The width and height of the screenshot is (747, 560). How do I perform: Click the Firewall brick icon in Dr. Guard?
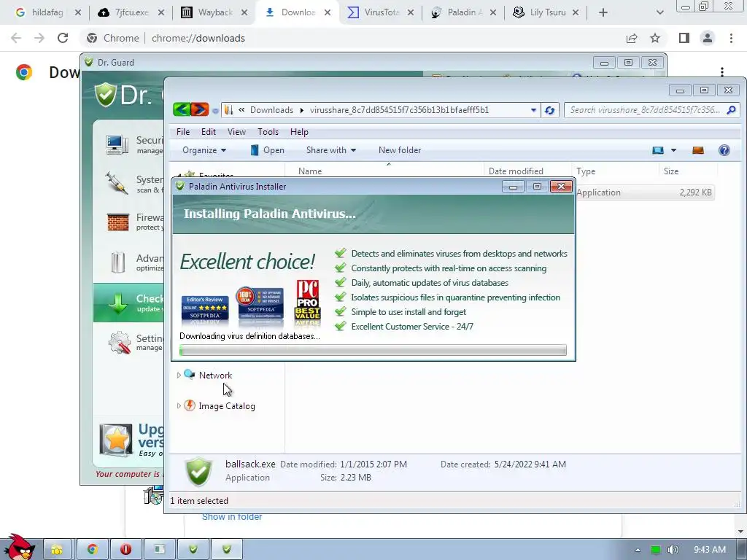click(x=117, y=222)
